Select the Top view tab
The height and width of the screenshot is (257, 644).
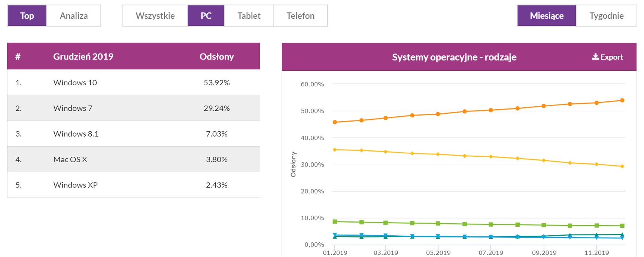[x=27, y=16]
